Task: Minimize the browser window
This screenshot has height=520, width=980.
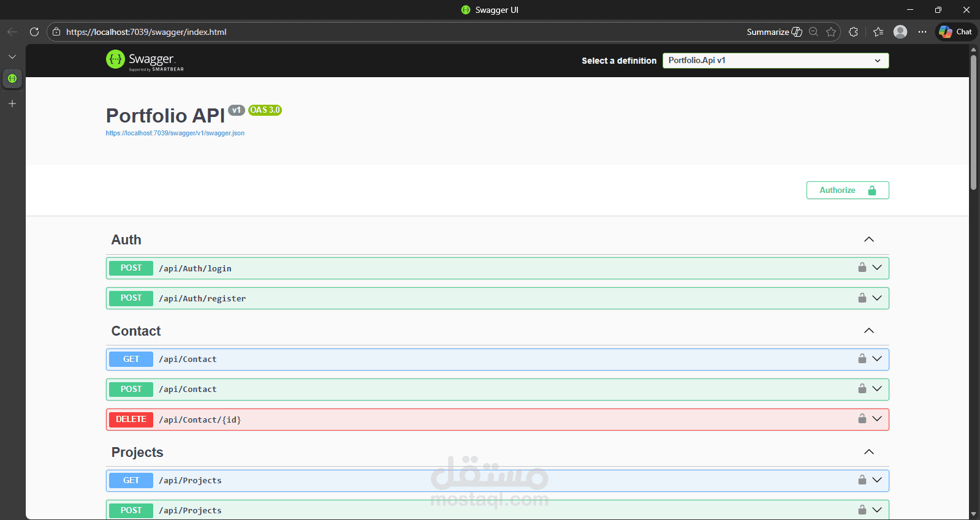Action: (910, 10)
